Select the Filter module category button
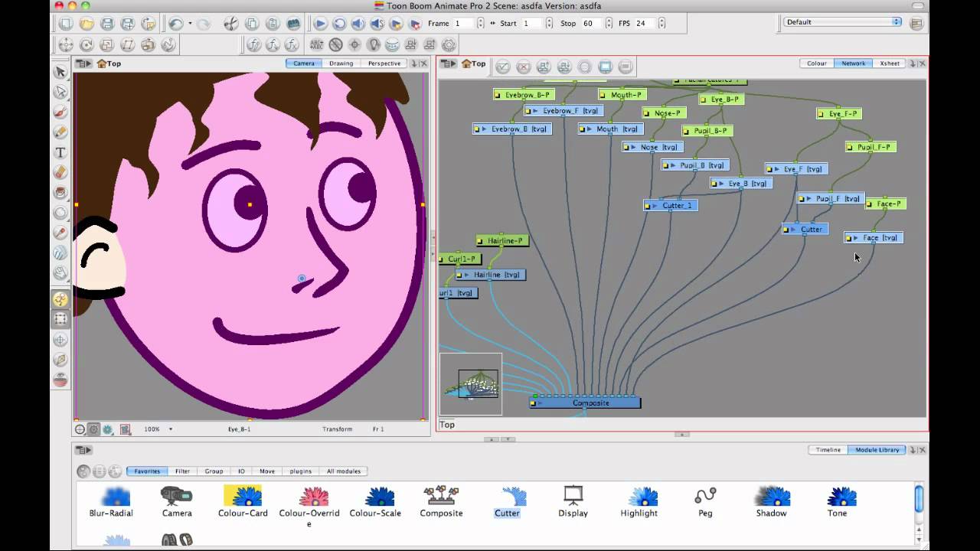This screenshot has width=980, height=551. tap(182, 471)
